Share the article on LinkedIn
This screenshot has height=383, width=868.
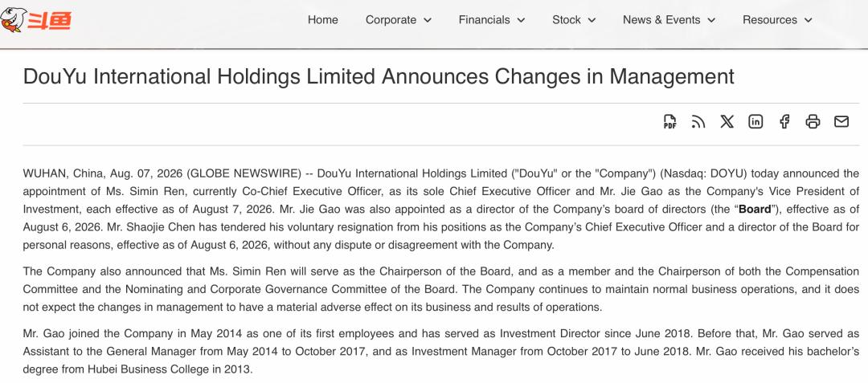[755, 121]
